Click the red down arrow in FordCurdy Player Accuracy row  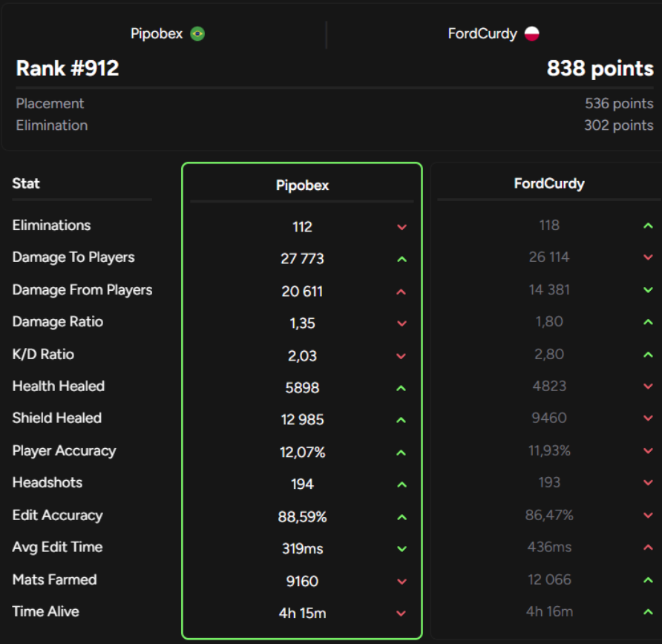coord(648,450)
